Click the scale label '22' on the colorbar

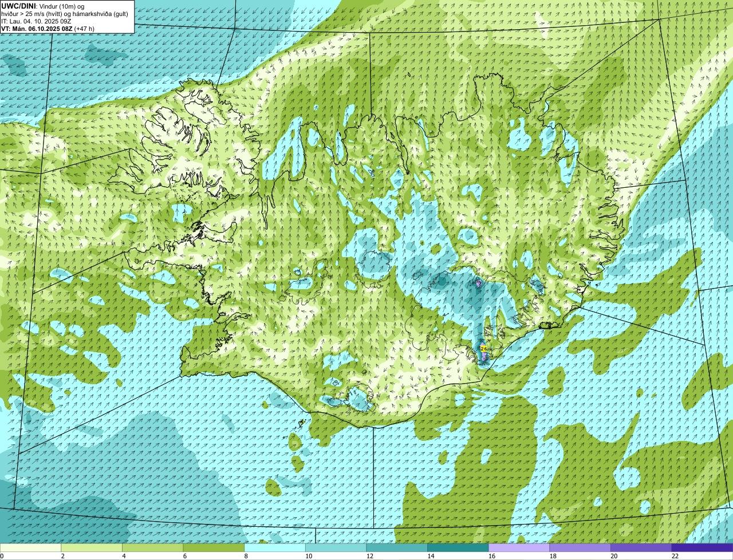tap(675, 556)
